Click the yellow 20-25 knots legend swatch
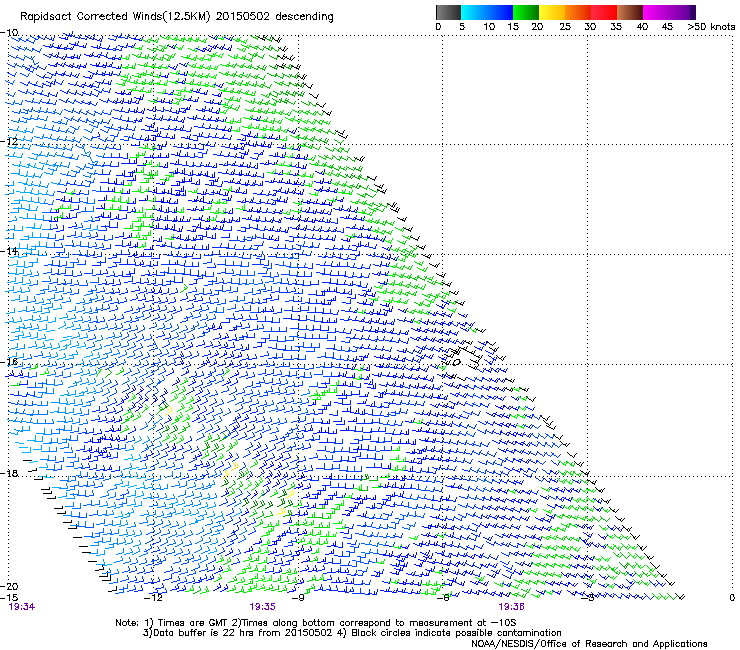 [552, 12]
